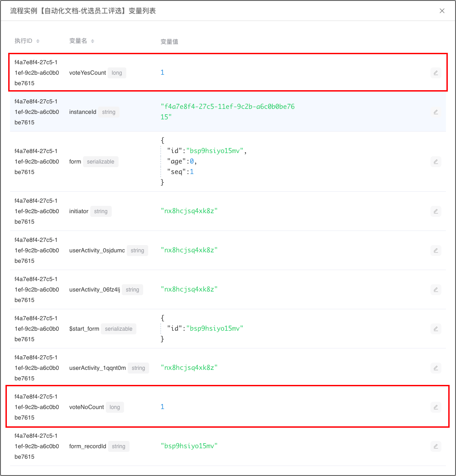Edit userActivity_06fz4lj variable value
Viewport: 456px width, 476px height.
[x=435, y=290]
